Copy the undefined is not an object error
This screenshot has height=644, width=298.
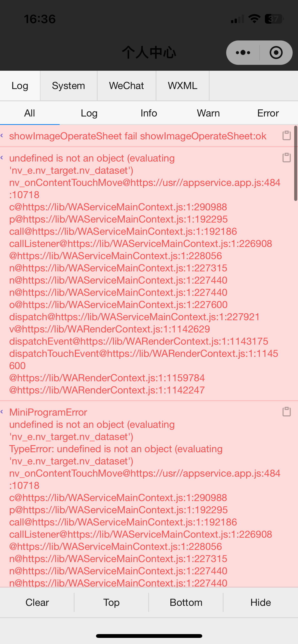coord(287,157)
